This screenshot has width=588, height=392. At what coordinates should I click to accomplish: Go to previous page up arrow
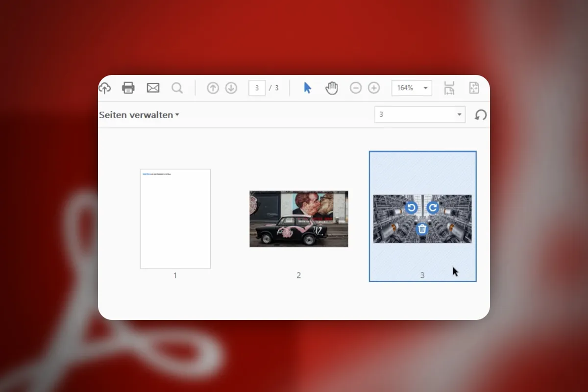click(213, 88)
